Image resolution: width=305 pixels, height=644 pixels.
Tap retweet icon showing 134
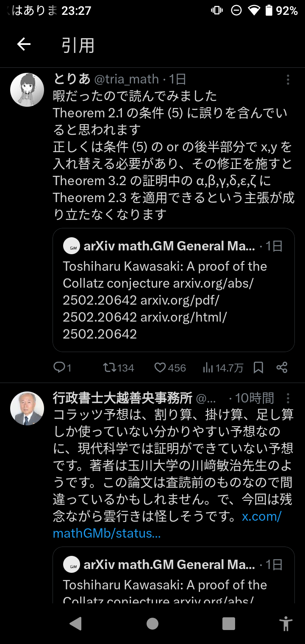point(109,367)
